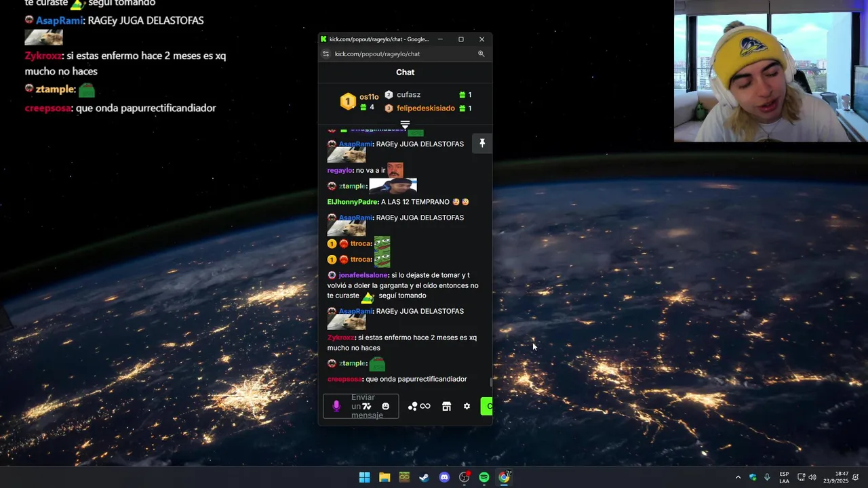Open volume speaker tray icon
This screenshot has width=868, height=488.
point(813,477)
